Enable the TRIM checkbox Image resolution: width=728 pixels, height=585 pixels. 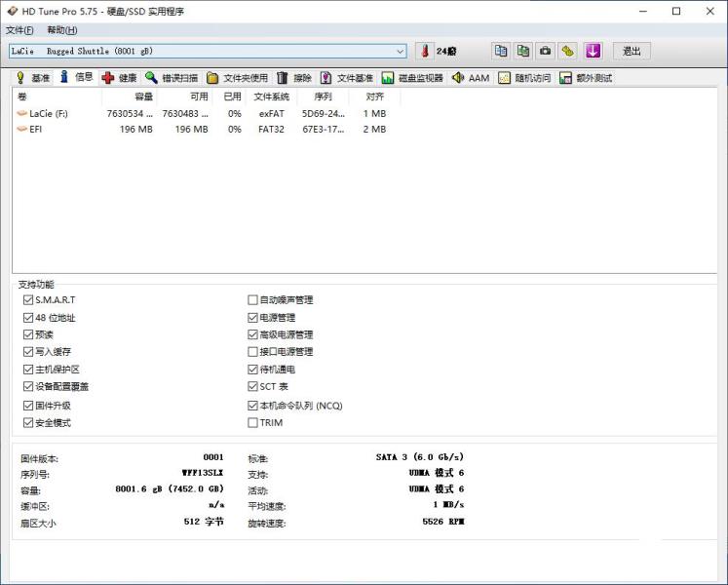(252, 423)
